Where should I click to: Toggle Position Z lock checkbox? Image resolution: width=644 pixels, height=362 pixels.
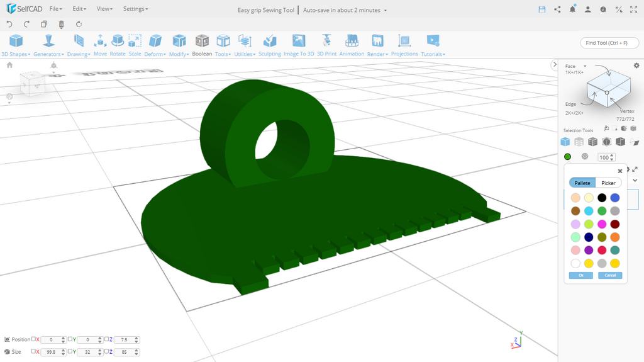[106, 339]
